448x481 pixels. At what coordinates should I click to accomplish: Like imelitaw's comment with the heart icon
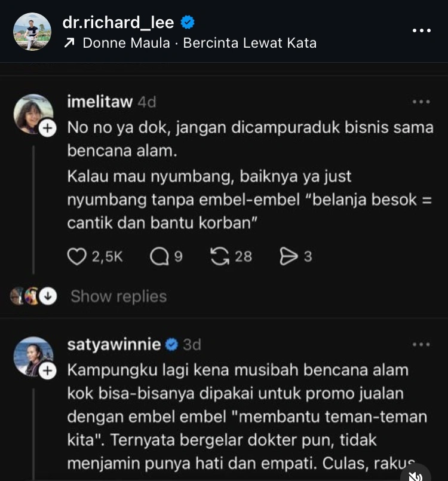pyautogui.click(x=77, y=256)
